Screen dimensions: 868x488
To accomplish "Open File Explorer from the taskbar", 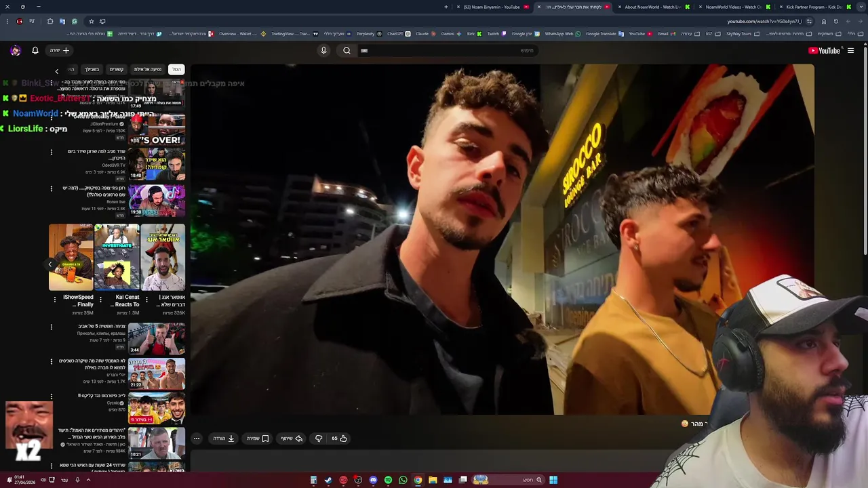I will click(x=433, y=480).
